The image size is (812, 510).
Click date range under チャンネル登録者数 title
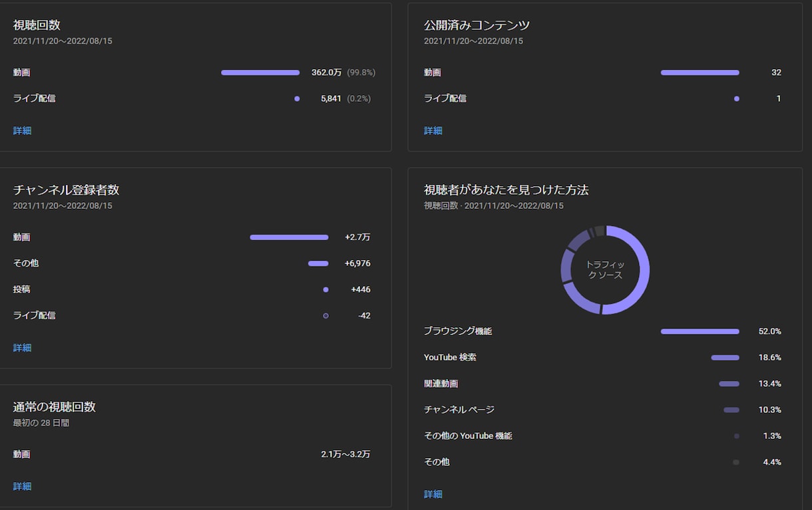pyautogui.click(x=63, y=206)
